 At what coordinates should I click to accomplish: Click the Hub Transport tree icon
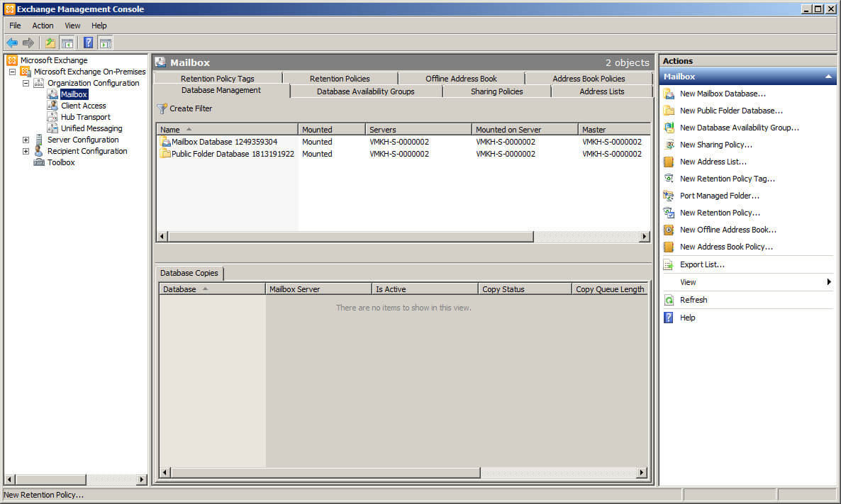52,117
